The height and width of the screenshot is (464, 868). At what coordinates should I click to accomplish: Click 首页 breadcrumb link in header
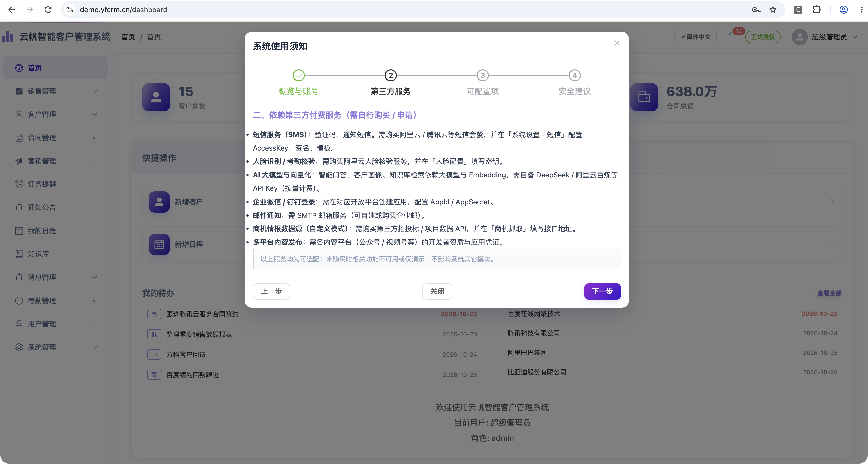coord(128,37)
